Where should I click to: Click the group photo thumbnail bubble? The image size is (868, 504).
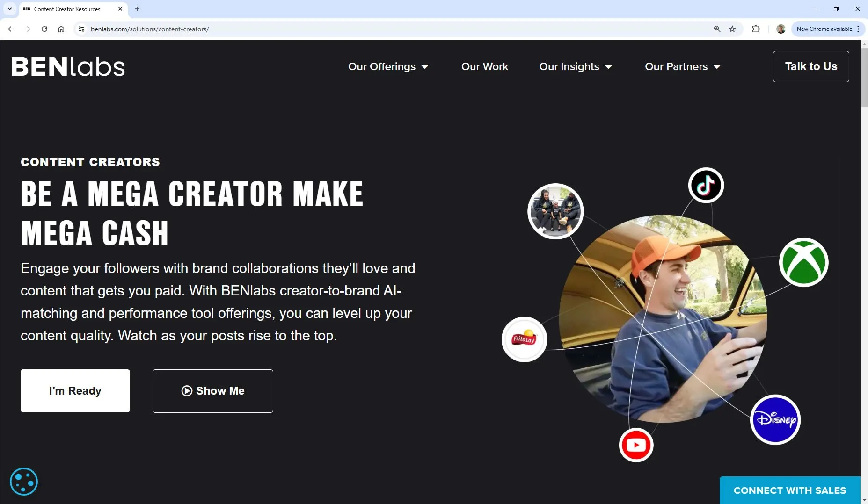click(555, 211)
